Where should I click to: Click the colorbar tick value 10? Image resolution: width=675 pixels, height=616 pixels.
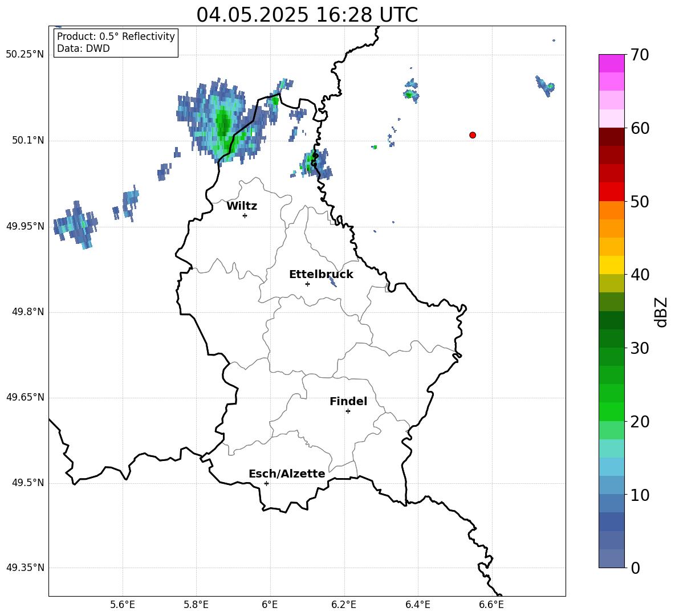(640, 495)
